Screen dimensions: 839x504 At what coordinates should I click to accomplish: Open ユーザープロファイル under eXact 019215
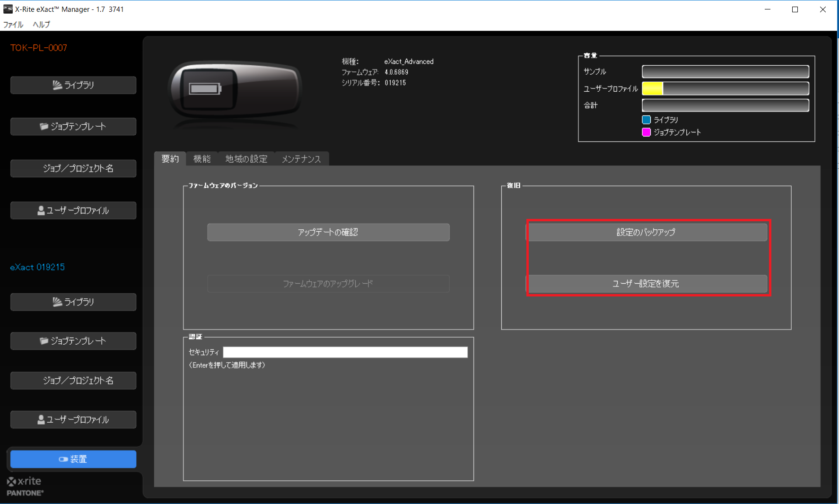click(x=73, y=419)
